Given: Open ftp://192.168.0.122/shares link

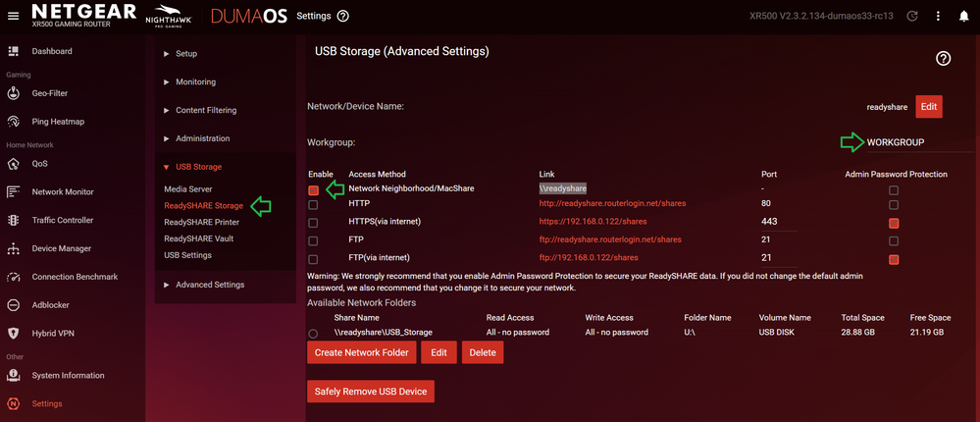Looking at the screenshot, I should (x=589, y=257).
